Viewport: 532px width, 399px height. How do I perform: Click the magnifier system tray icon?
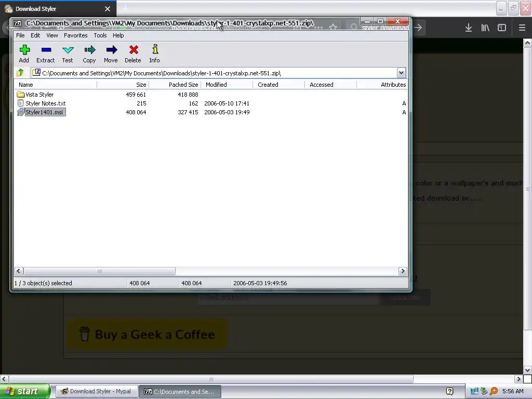click(494, 391)
